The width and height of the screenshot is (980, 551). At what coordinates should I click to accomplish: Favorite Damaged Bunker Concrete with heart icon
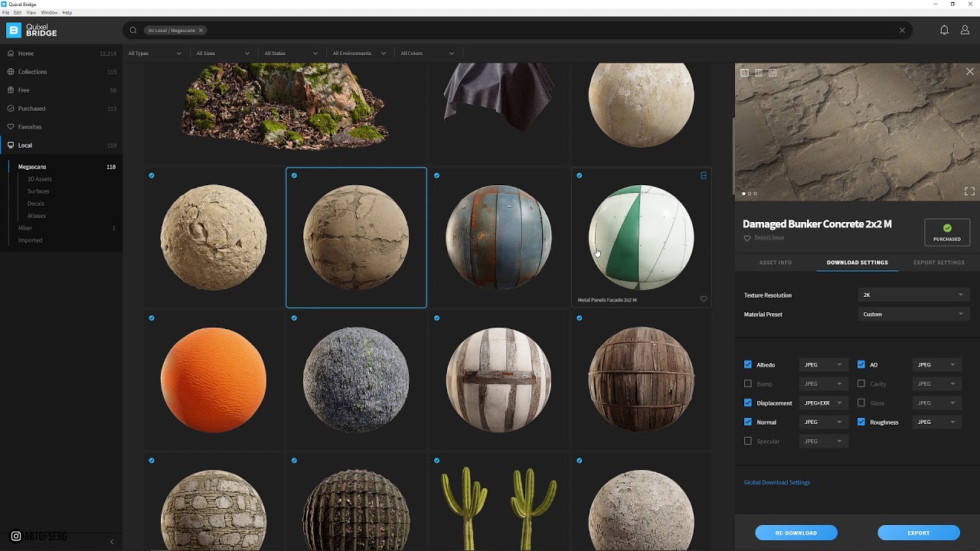pos(747,238)
